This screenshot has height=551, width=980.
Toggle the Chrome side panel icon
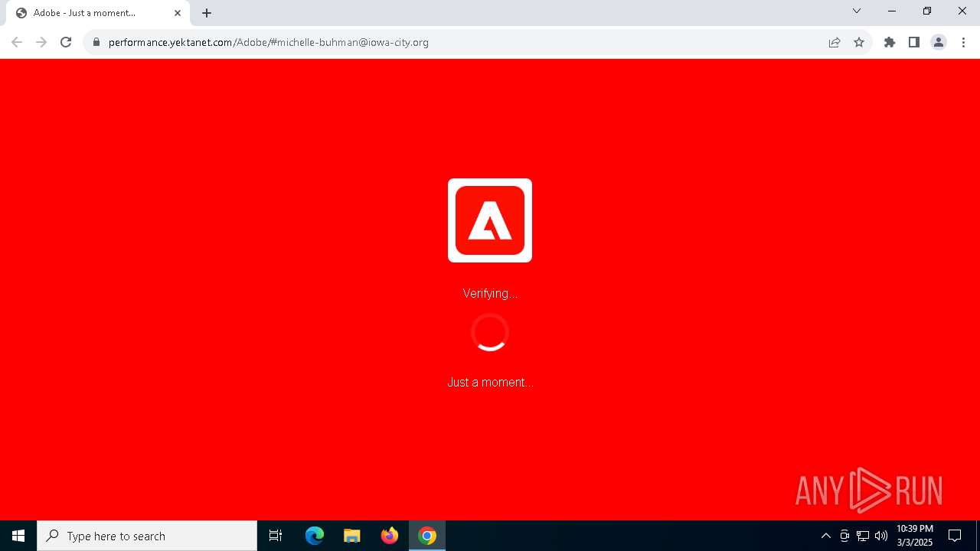pyautogui.click(x=914, y=42)
